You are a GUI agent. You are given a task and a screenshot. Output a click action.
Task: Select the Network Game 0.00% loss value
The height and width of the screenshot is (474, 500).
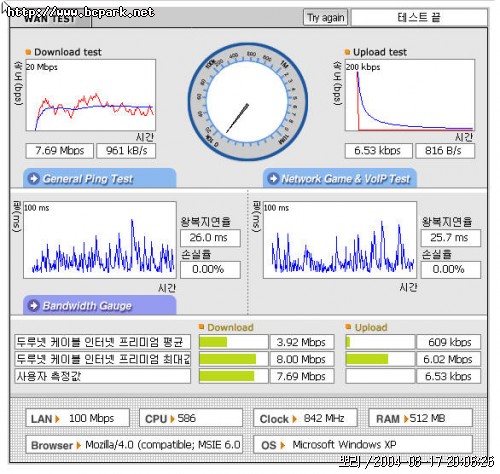coord(451,269)
